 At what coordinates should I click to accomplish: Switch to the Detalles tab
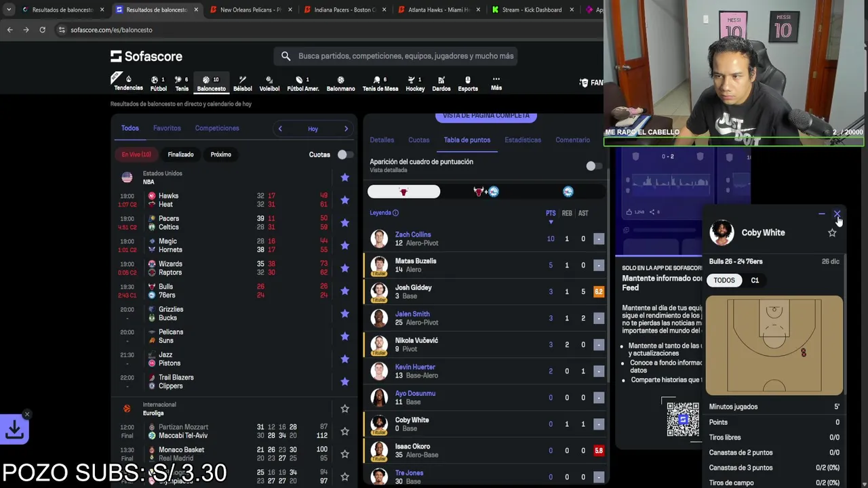382,140
